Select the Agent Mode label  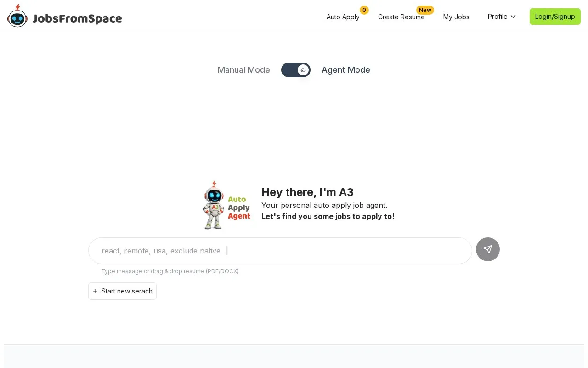click(346, 70)
